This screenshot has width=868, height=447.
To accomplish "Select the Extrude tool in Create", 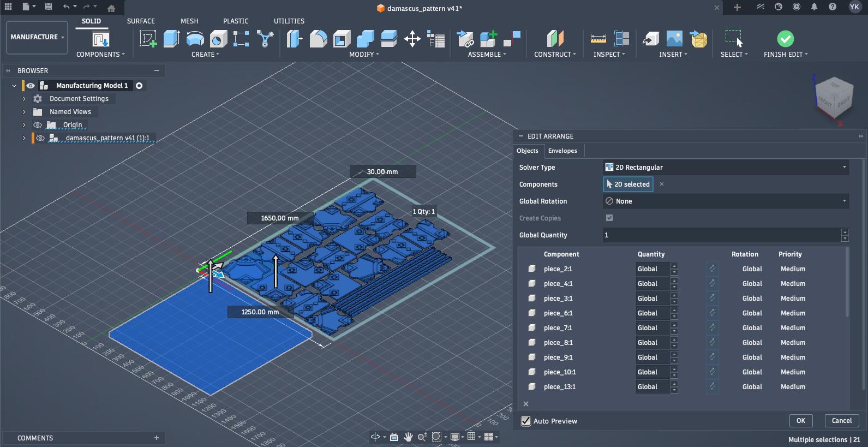I will 171,39.
